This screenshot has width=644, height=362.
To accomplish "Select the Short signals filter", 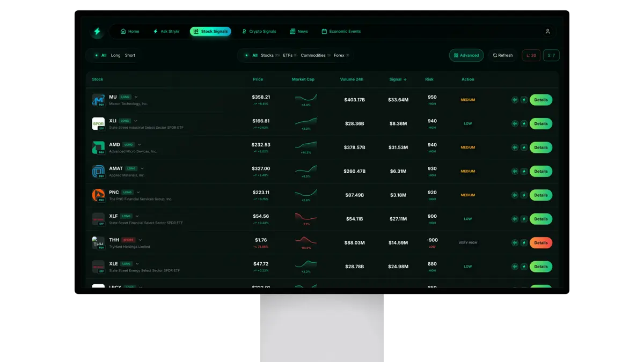I will [129, 55].
